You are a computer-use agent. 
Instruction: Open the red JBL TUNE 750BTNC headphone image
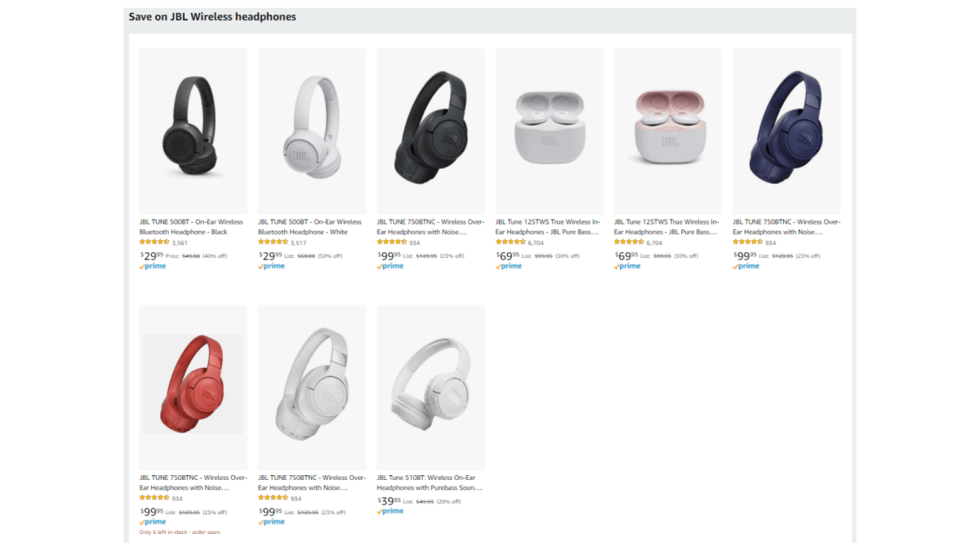193,384
